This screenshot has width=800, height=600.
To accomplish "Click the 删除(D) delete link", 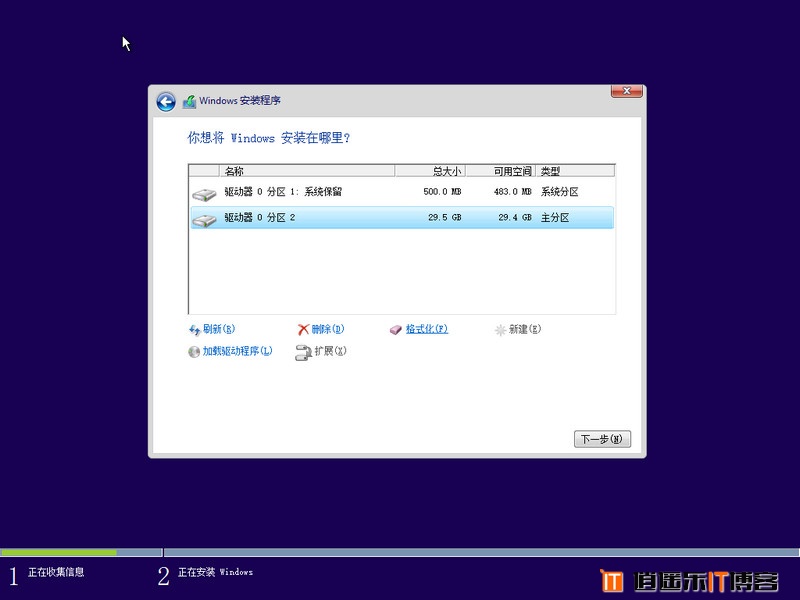I will tap(328, 329).
